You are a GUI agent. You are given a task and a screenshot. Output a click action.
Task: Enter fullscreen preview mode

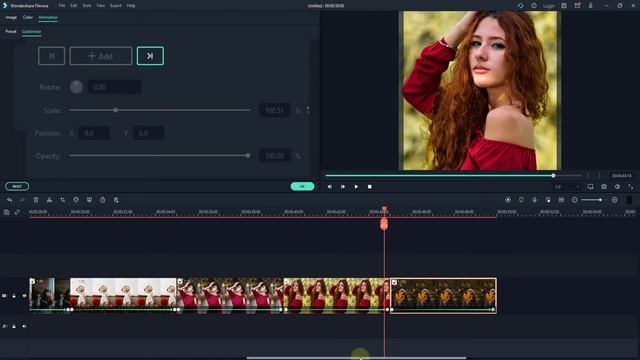(x=631, y=187)
